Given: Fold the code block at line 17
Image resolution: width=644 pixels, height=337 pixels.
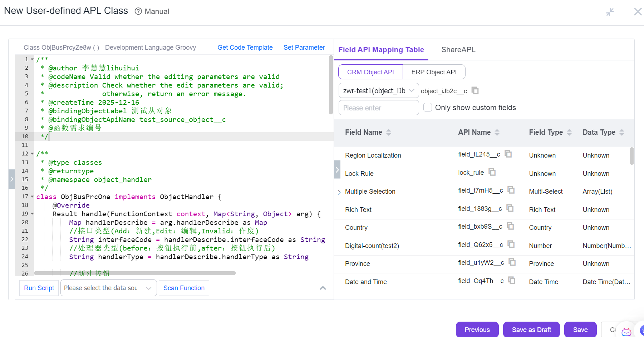Looking at the screenshot, I should coord(32,197).
